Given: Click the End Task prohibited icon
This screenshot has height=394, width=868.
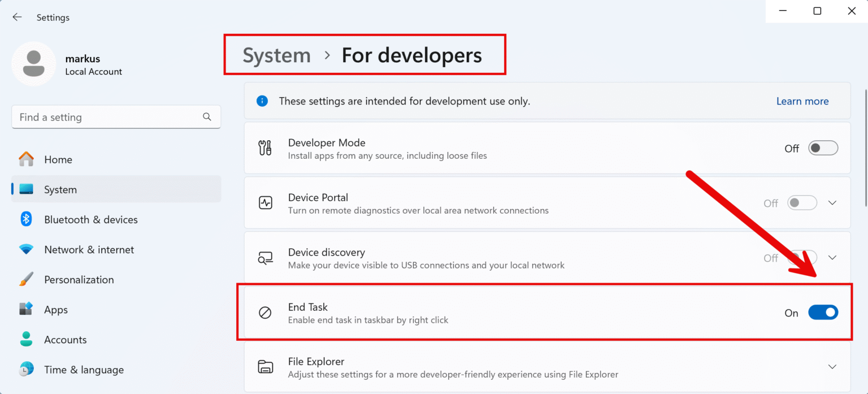Looking at the screenshot, I should (x=265, y=313).
